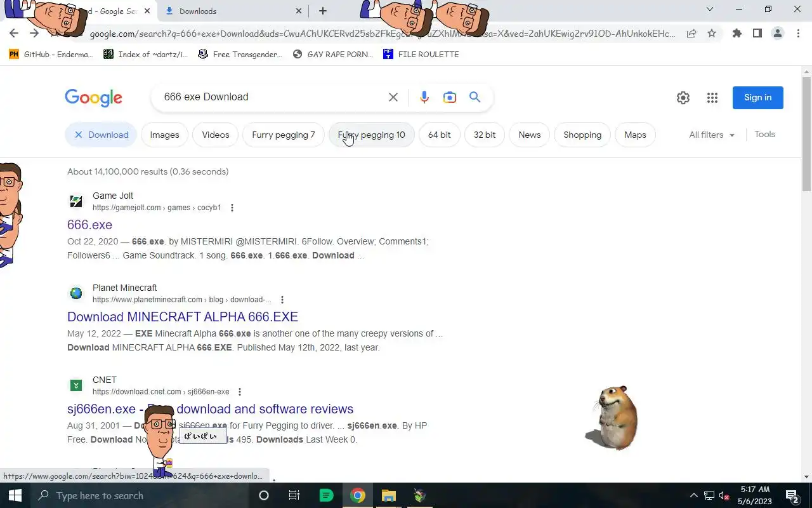Viewport: 812px width, 508px height.
Task: Select the Shopping filter
Action: click(x=582, y=135)
